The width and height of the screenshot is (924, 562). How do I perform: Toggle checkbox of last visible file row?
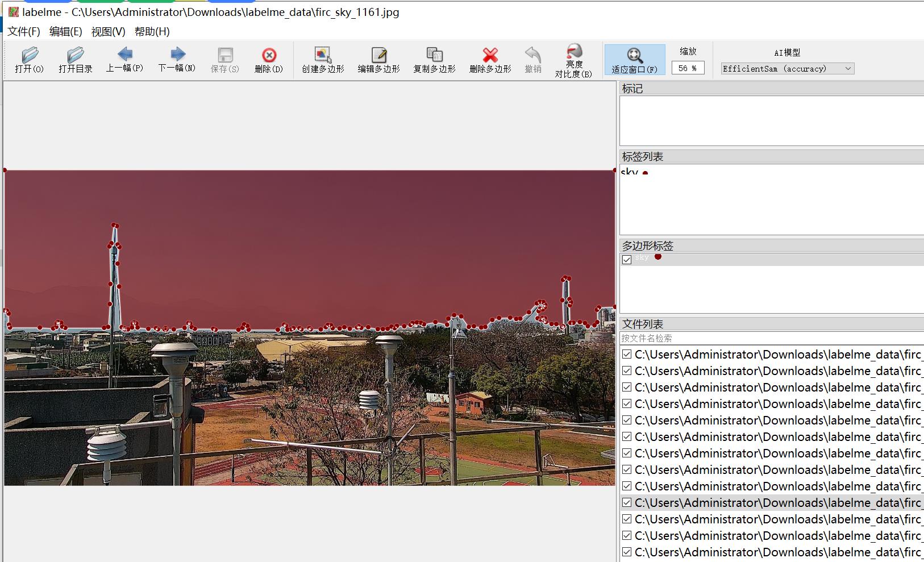[x=627, y=552]
